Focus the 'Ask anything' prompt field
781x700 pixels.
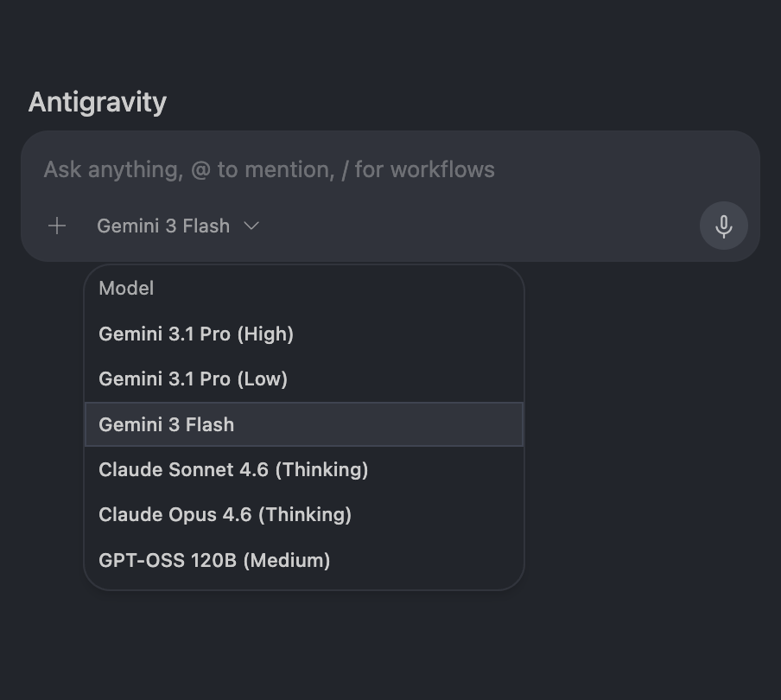pyautogui.click(x=390, y=170)
